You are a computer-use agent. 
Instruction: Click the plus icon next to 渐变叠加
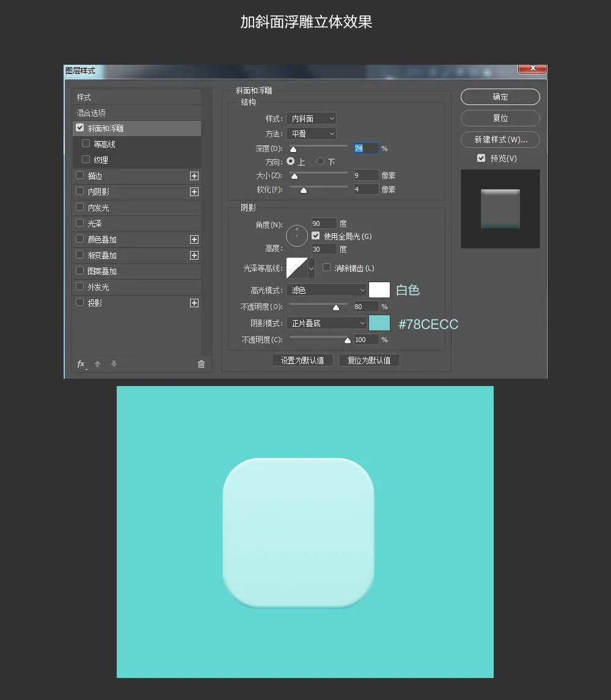(x=194, y=255)
